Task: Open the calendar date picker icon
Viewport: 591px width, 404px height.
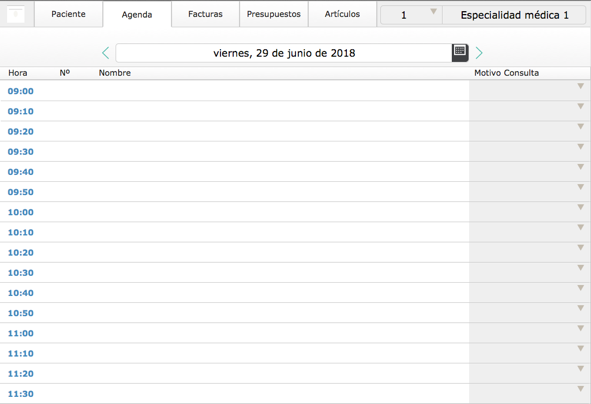Action: [460, 53]
